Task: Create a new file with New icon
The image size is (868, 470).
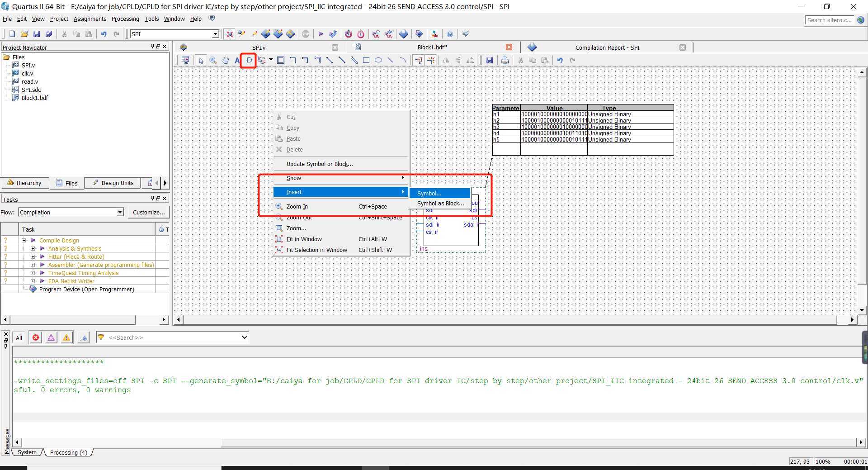Action: point(12,34)
